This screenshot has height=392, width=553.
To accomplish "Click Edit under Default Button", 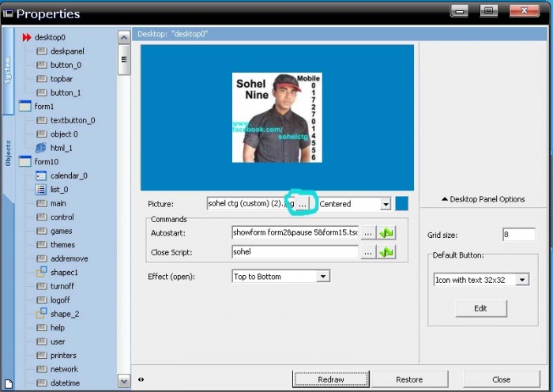I will pyautogui.click(x=480, y=308).
